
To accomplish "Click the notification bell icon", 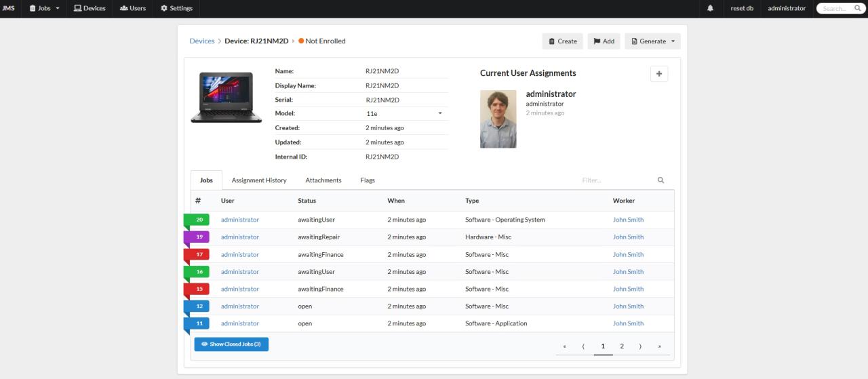I will click(710, 8).
